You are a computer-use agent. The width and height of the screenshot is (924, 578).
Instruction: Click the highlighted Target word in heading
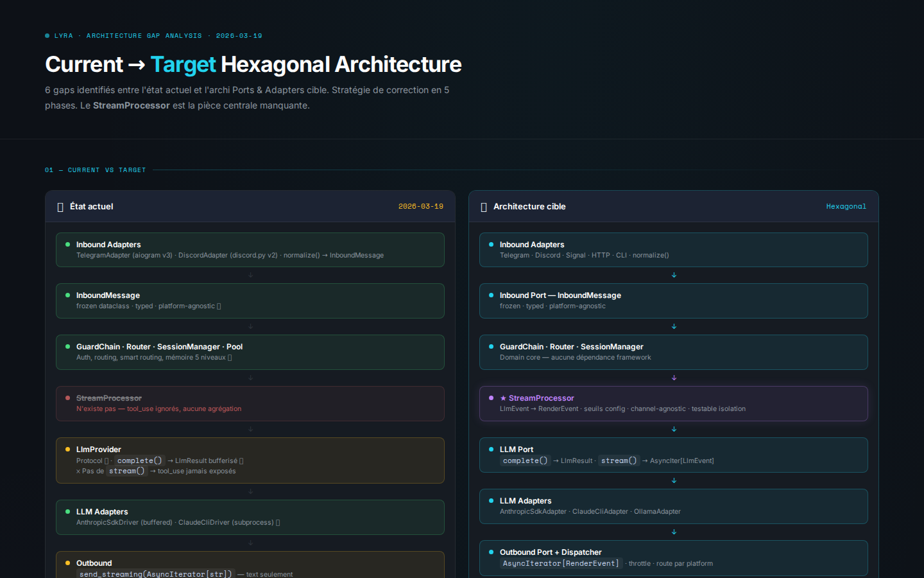point(183,65)
